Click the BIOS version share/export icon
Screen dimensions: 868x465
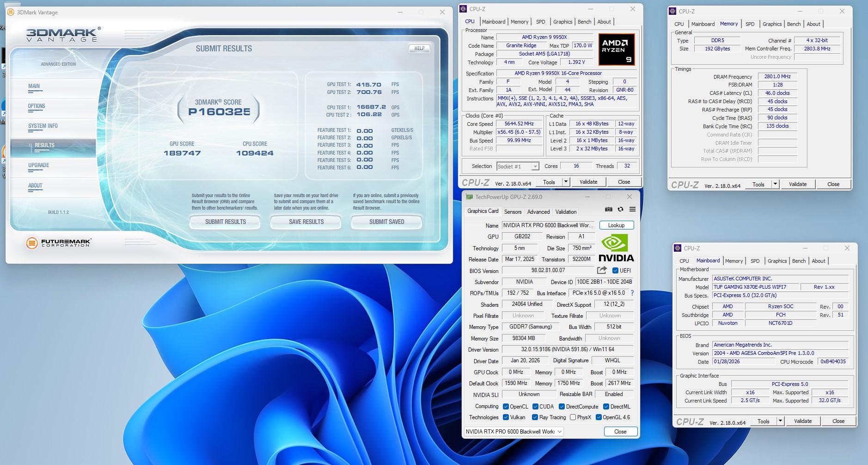coord(602,270)
